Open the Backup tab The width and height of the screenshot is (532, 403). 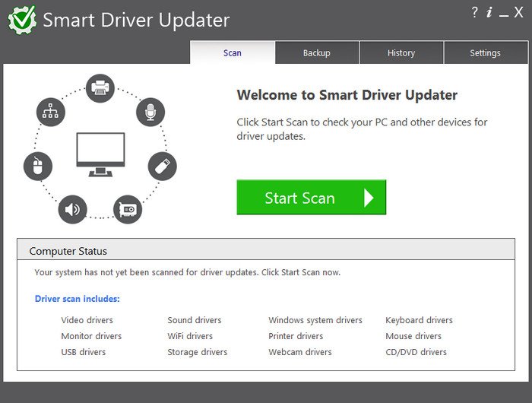[x=317, y=52]
